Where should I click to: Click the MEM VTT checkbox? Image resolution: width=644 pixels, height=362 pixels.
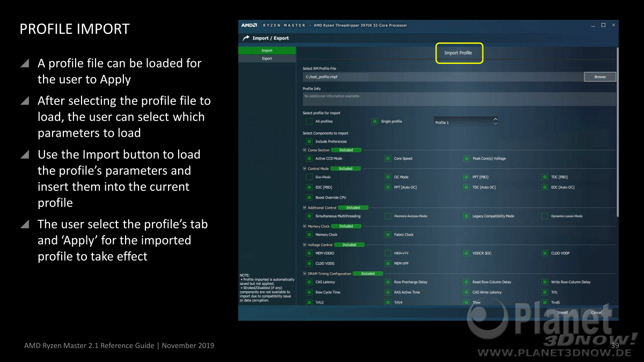(x=388, y=253)
